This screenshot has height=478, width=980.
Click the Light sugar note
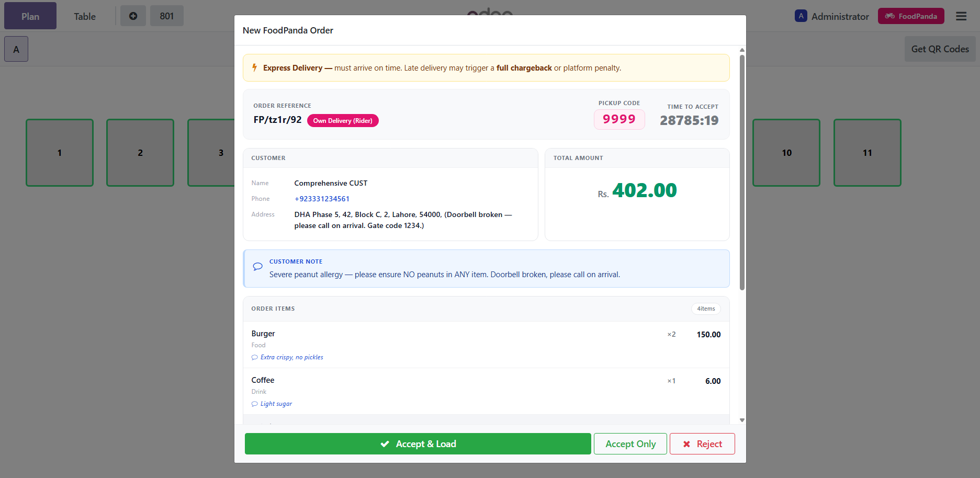[276, 404]
